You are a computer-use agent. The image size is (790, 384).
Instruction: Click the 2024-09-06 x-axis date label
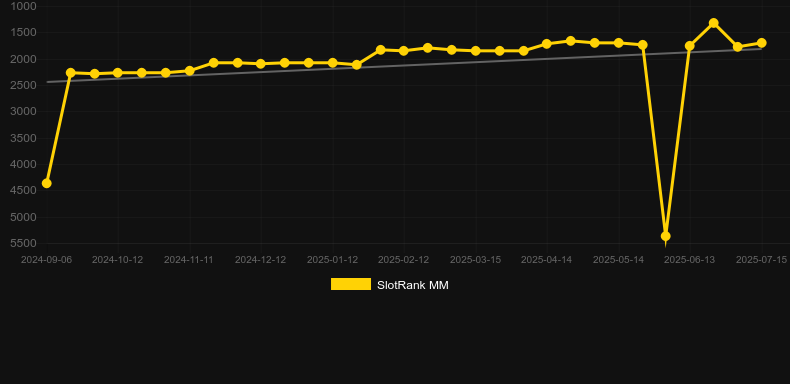click(46, 260)
